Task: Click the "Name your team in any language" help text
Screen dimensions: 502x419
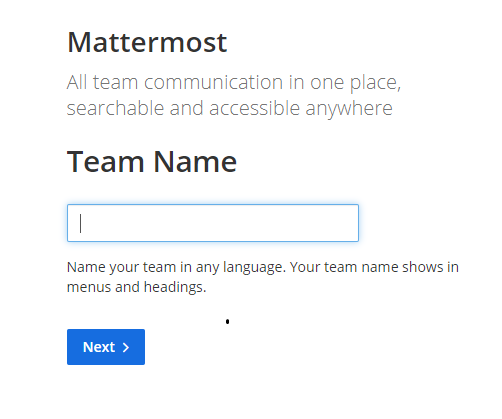Action: click(x=263, y=277)
